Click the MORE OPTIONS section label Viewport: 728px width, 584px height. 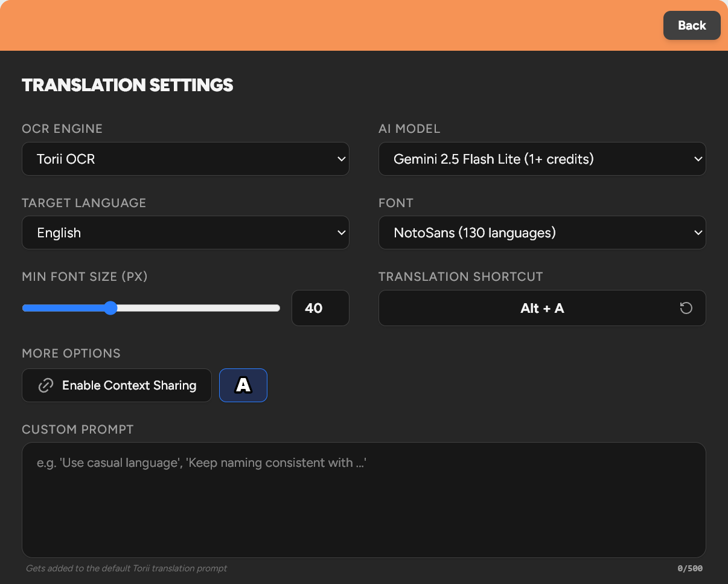pyautogui.click(x=71, y=353)
